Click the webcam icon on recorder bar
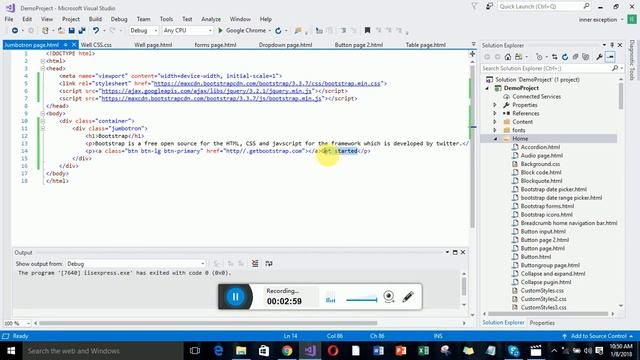The width and height of the screenshot is (640, 360). pyautogui.click(x=389, y=297)
